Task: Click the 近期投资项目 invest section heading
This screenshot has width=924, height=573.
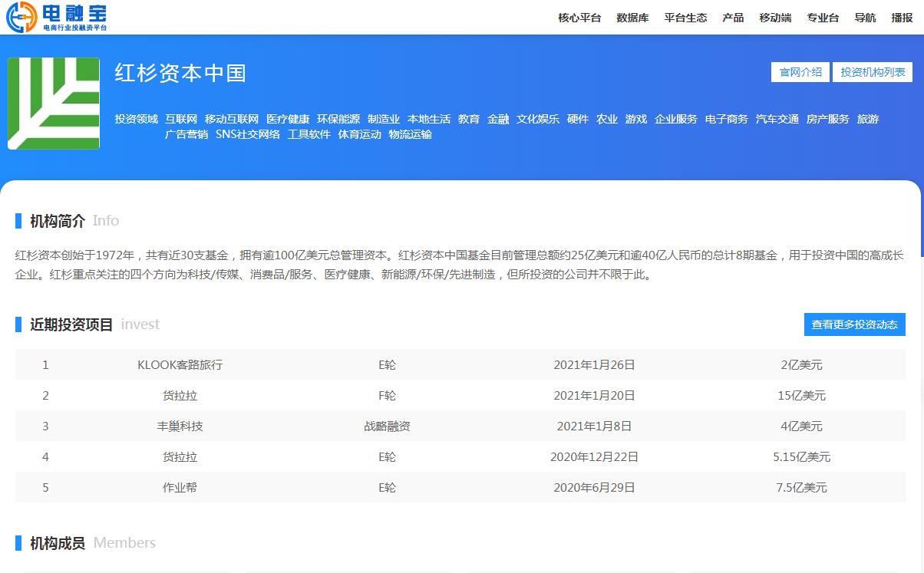Action: point(94,324)
